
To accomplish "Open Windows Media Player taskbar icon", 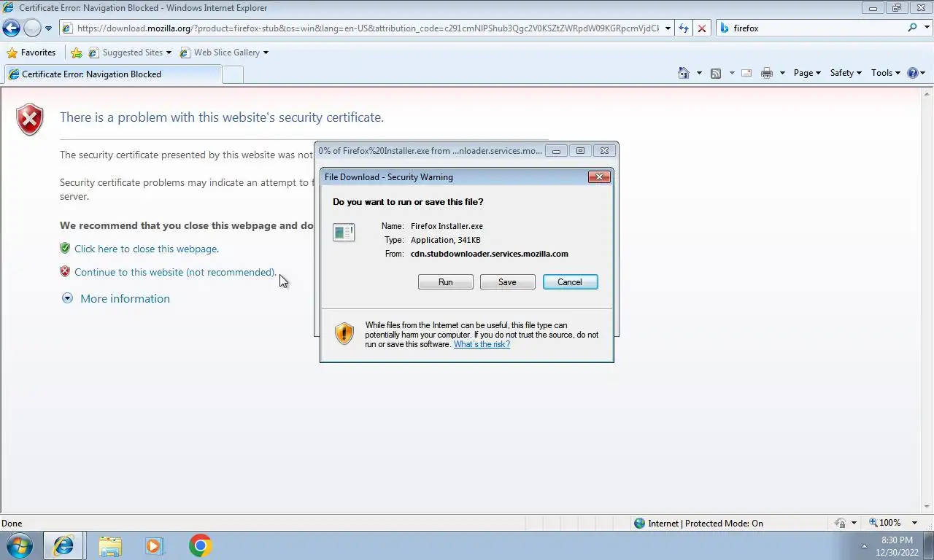I will tap(155, 545).
